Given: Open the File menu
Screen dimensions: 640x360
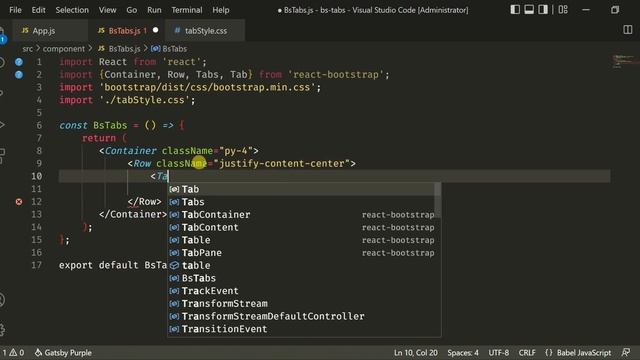Looking at the screenshot, I should 15,10.
